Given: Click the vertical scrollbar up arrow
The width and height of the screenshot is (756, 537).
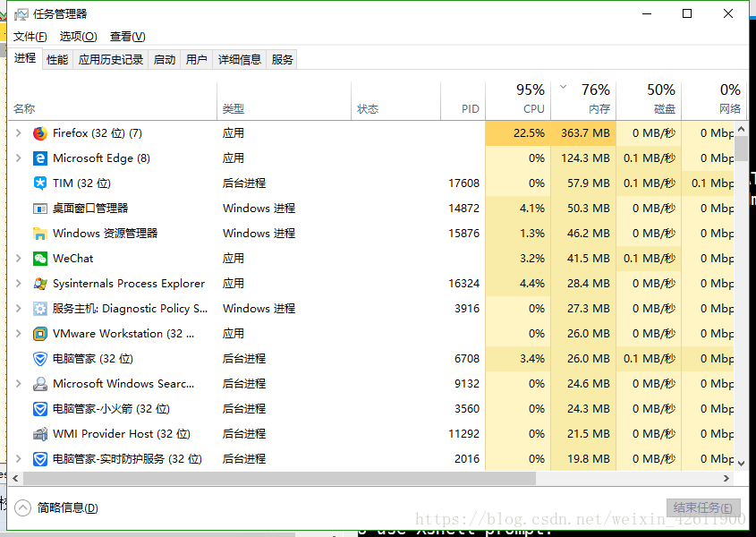Looking at the screenshot, I should (x=742, y=129).
